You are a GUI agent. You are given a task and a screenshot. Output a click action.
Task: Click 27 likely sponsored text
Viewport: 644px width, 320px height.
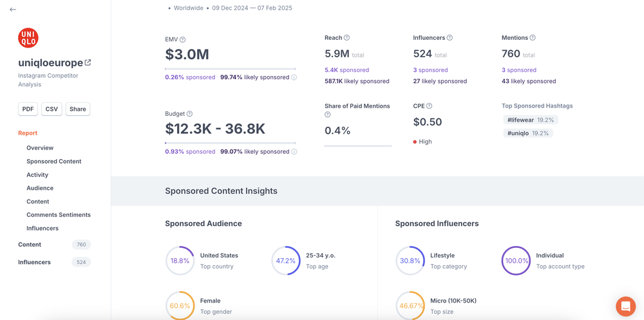440,81
